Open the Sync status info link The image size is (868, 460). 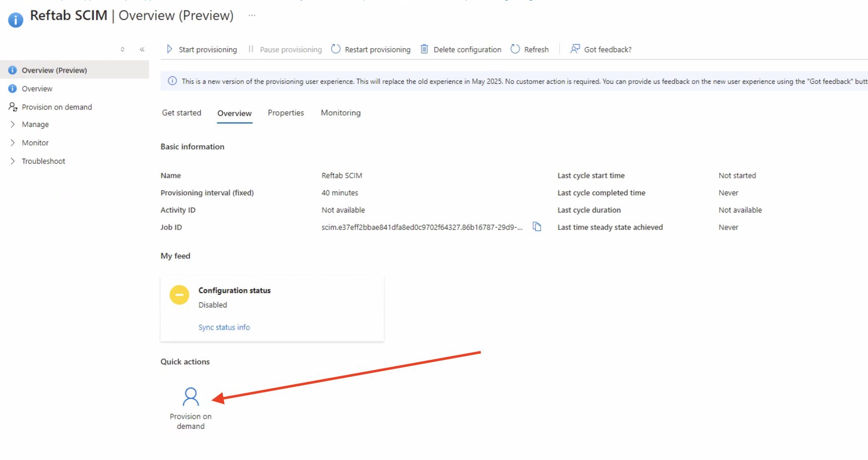[x=224, y=327]
